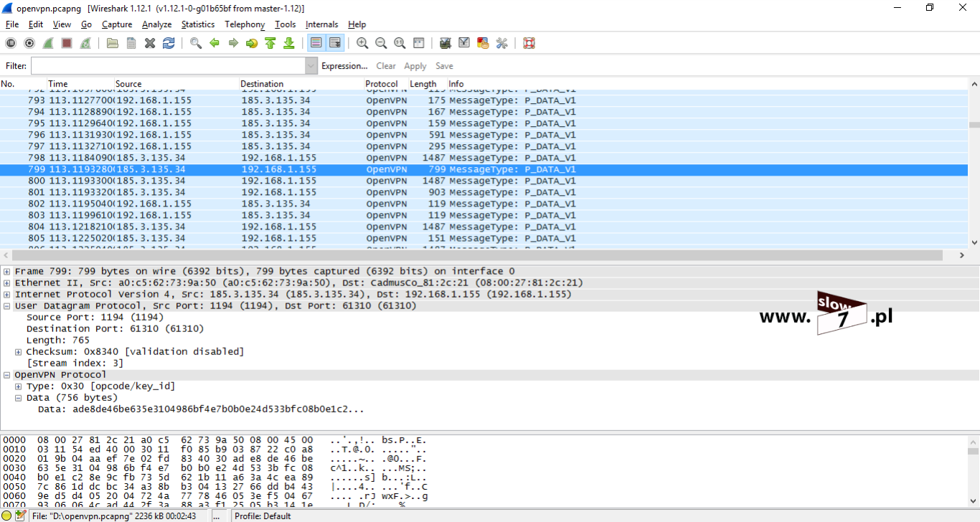Screen dimensions: 980x522
Task: Click the Profile: Default status entry
Action: [x=263, y=516]
